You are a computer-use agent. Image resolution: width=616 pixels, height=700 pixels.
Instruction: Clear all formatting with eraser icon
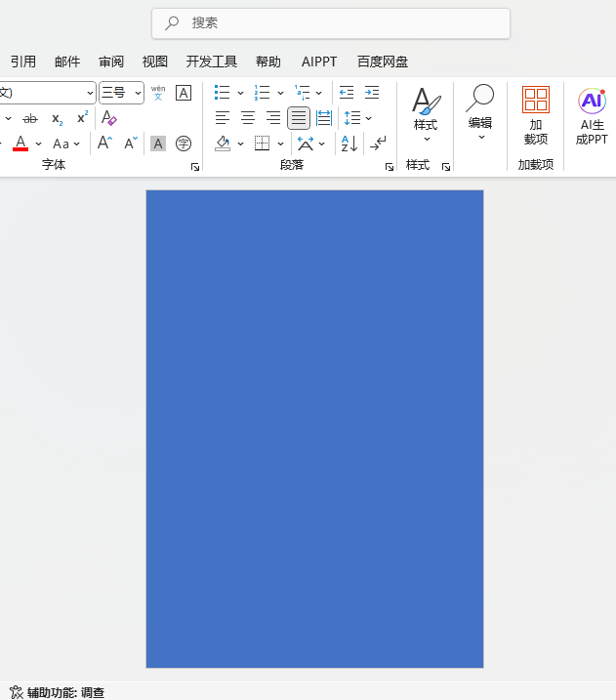tap(109, 118)
